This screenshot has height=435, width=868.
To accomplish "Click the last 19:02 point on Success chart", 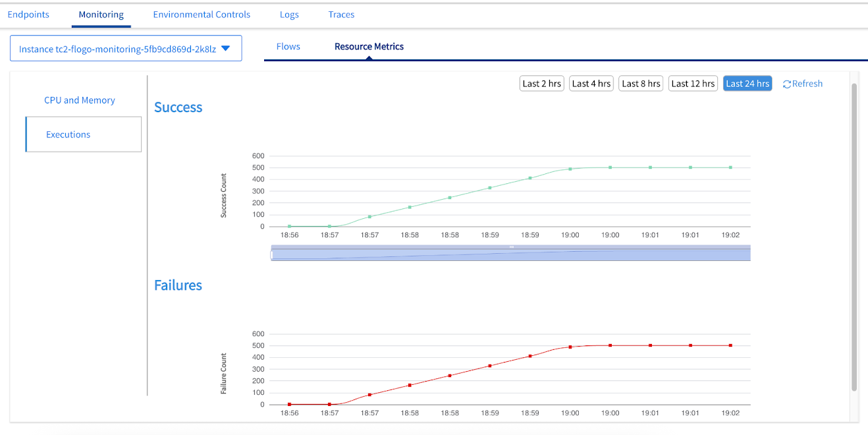I will [x=730, y=167].
